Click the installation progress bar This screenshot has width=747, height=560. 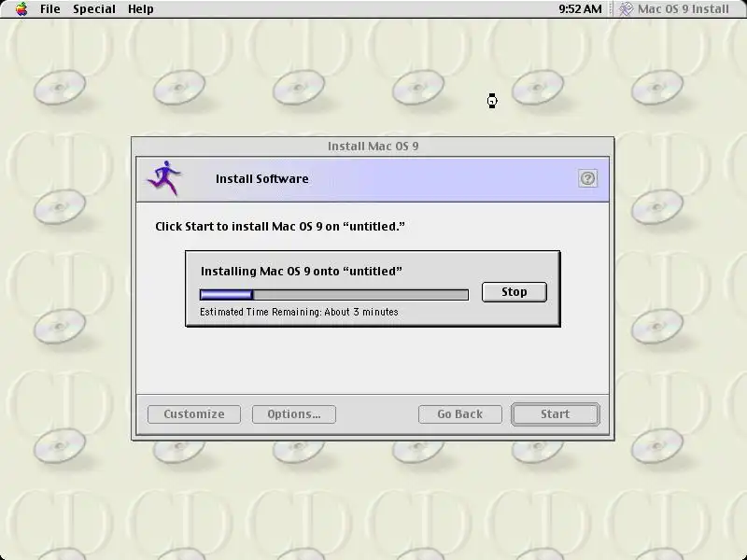pos(334,295)
